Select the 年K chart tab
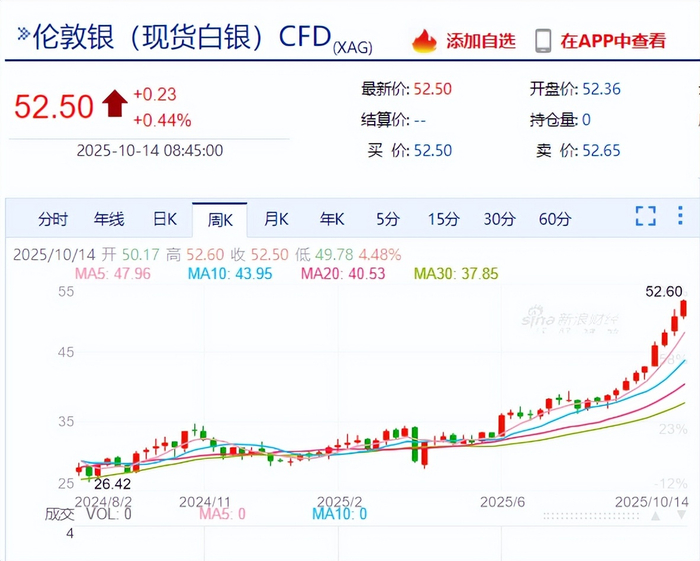This screenshot has width=700, height=561. pos(332,219)
